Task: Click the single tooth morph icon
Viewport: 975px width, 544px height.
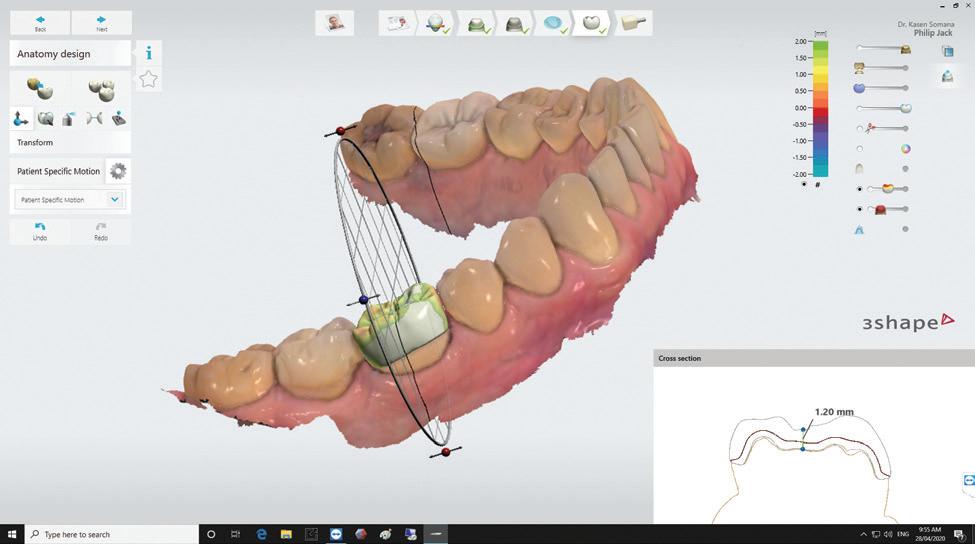Action: coord(40,89)
